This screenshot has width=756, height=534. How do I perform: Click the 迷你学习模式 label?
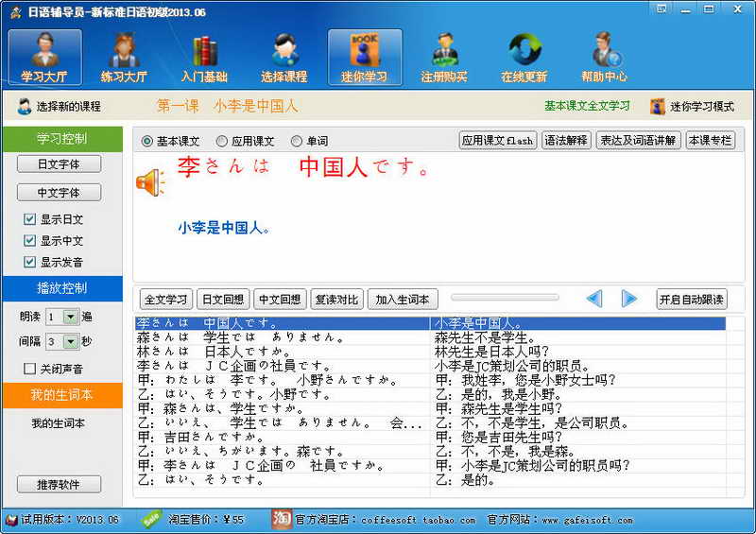click(x=702, y=106)
